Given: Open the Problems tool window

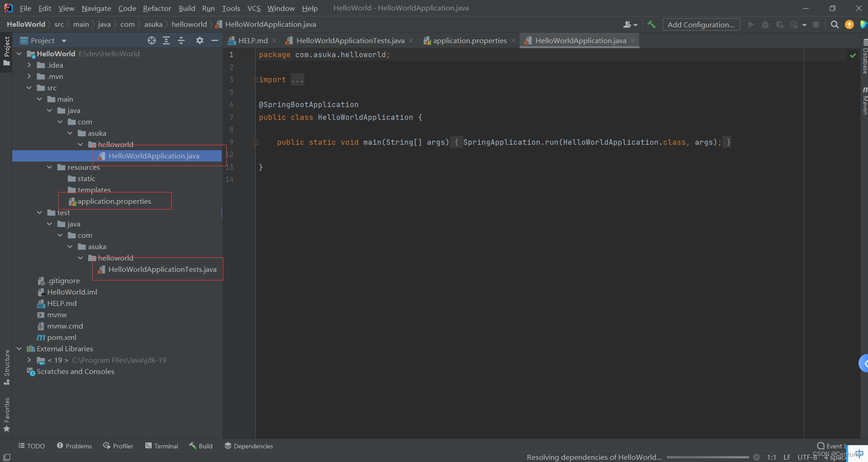Looking at the screenshot, I should (74, 446).
